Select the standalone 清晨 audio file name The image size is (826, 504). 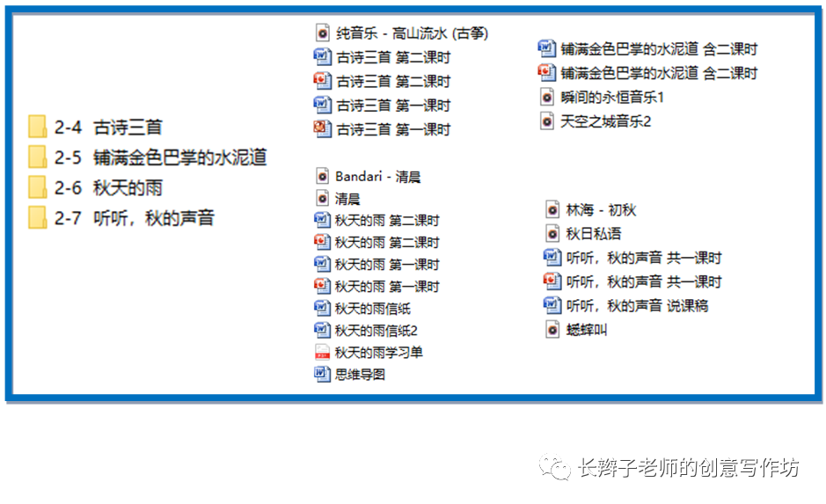pyautogui.click(x=347, y=199)
